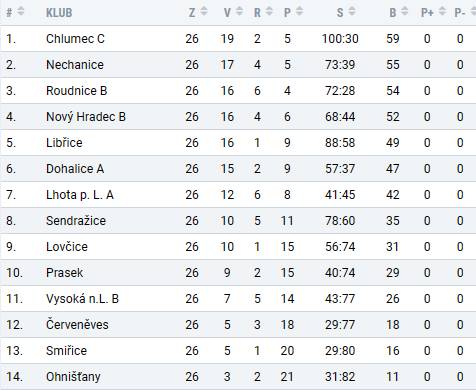Sort using P+ column arrows
The width and height of the screenshot is (476, 390).
(x=442, y=12)
